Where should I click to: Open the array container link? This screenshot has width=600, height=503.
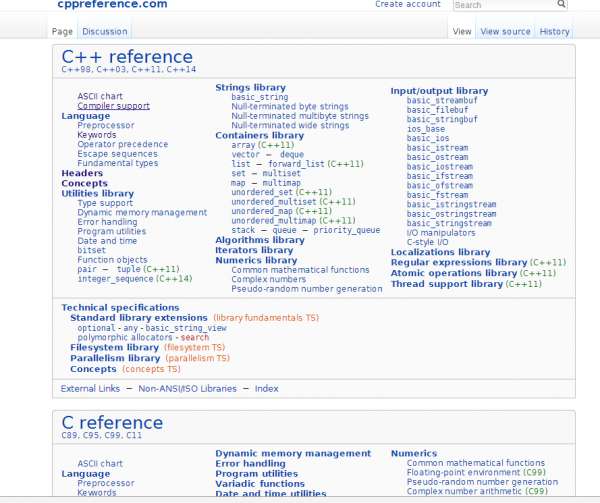click(x=243, y=145)
